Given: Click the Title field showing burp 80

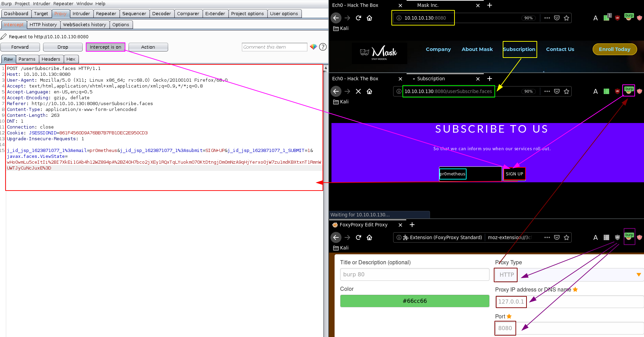Looking at the screenshot, I should coord(415,275).
